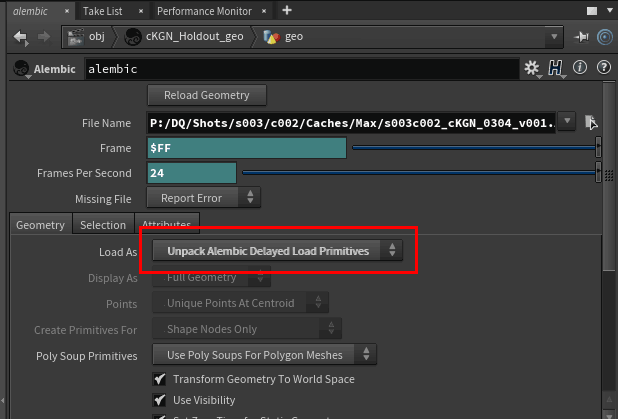The height and width of the screenshot is (419, 618).
Task: Switch to the Take List tab
Action: [102, 11]
